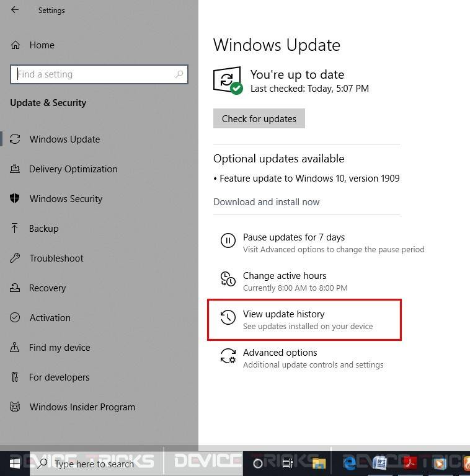
Task: Open Task View from the taskbar
Action: pos(287,463)
